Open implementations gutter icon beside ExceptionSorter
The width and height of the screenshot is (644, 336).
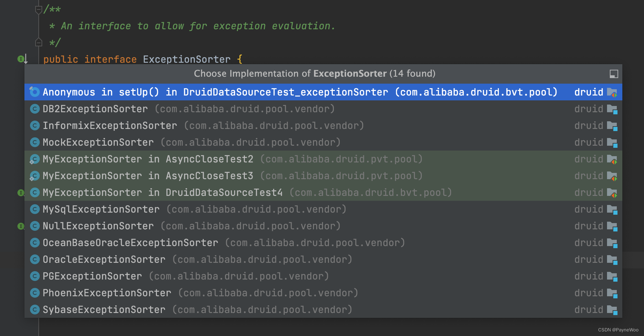22,59
